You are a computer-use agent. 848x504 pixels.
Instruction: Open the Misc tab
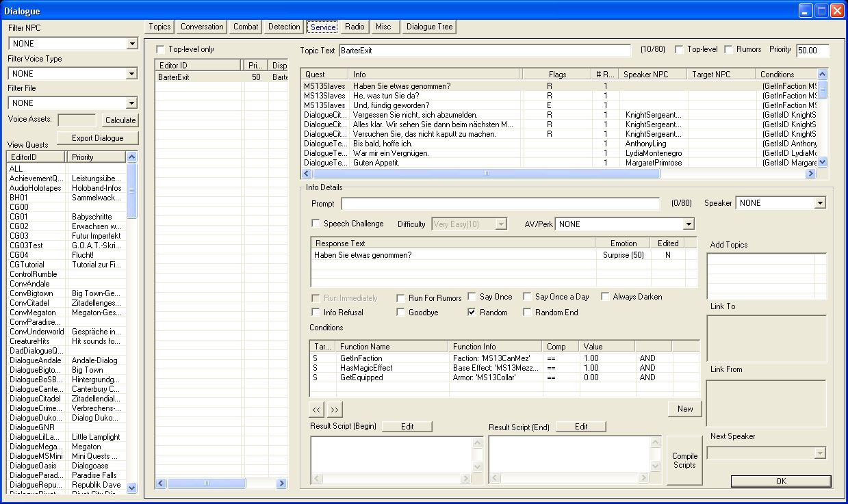click(x=384, y=27)
